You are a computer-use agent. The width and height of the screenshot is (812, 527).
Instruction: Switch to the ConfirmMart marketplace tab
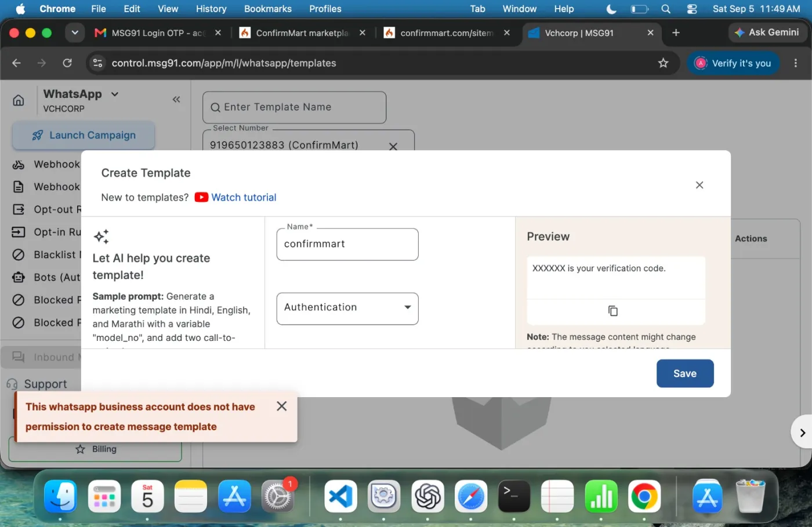[x=302, y=33]
